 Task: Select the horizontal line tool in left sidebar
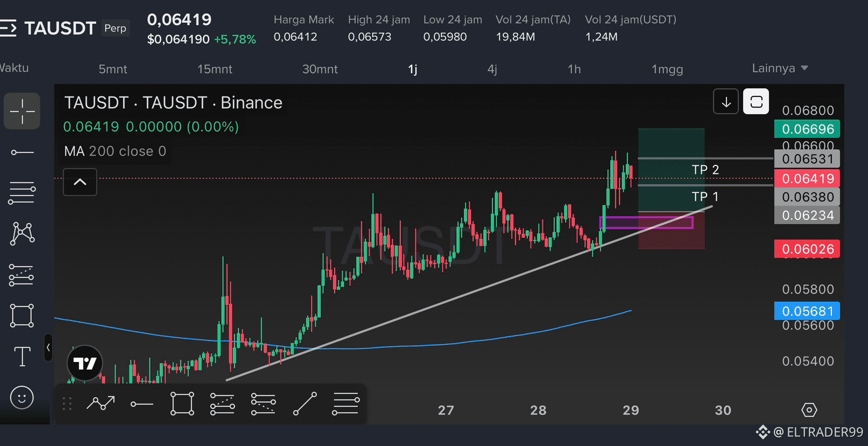tap(22, 152)
